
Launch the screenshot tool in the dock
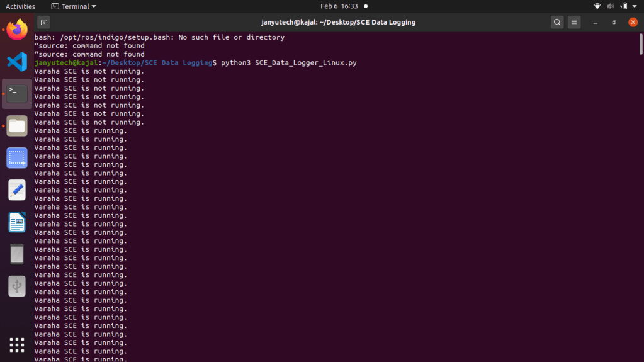pos(17,158)
